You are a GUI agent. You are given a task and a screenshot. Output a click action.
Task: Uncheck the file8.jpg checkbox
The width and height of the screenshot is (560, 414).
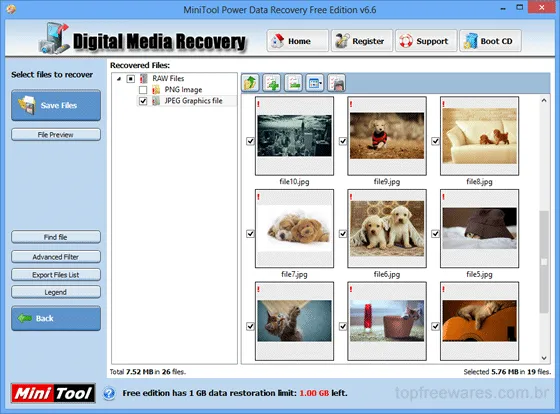(435, 141)
